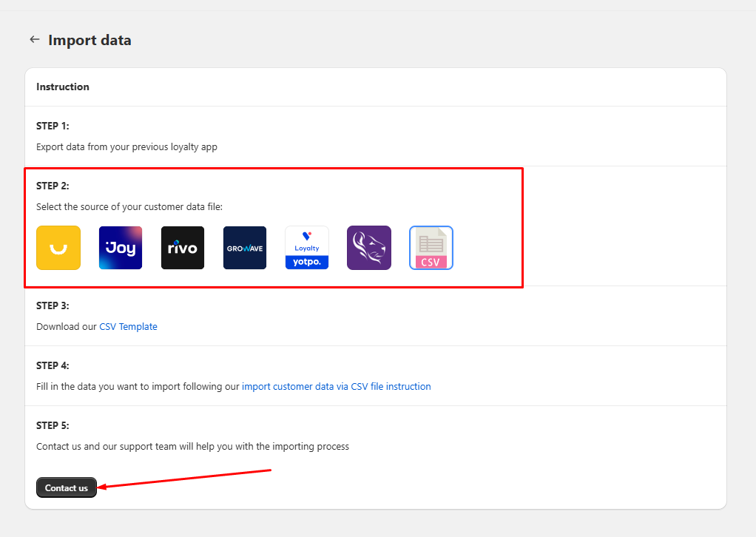Select the Rivo source icon
This screenshot has height=537, width=756.
(x=183, y=248)
